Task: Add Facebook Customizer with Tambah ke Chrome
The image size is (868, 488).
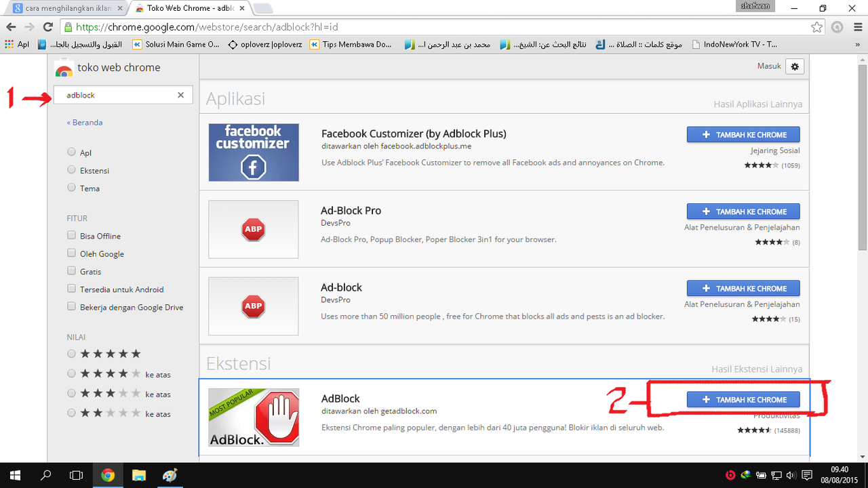Action: coord(743,134)
